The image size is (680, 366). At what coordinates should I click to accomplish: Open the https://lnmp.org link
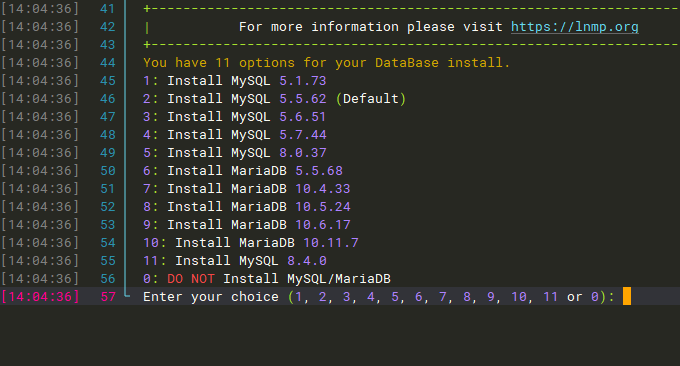click(575, 27)
